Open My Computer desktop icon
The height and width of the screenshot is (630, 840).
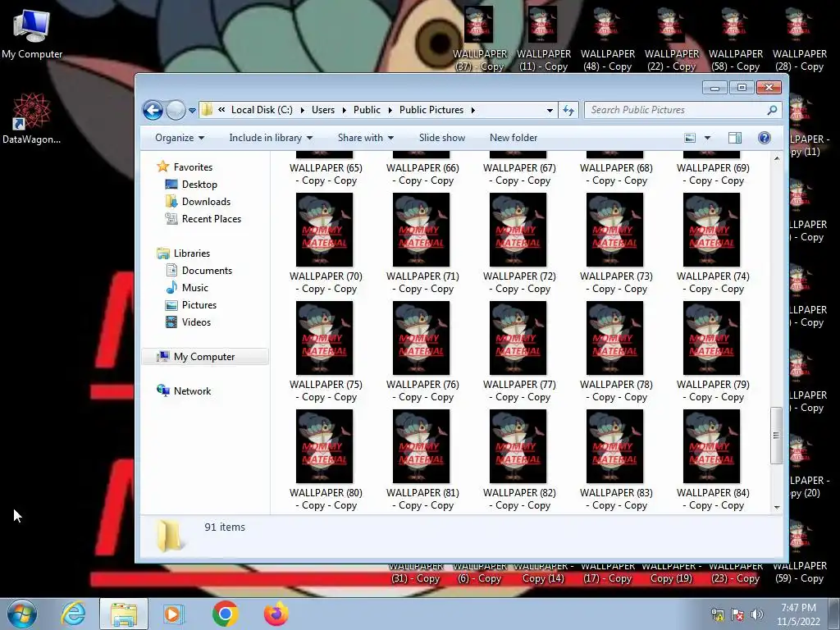point(32,34)
